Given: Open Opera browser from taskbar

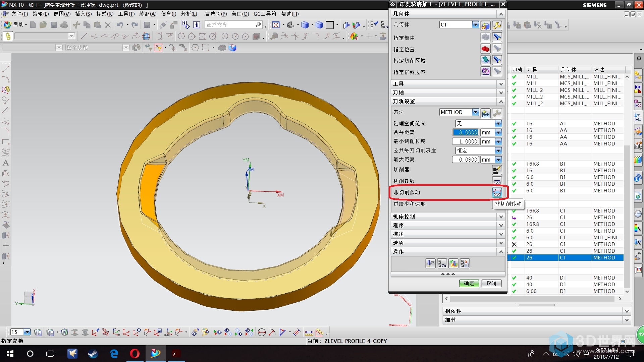Looking at the screenshot, I should click(x=135, y=353).
